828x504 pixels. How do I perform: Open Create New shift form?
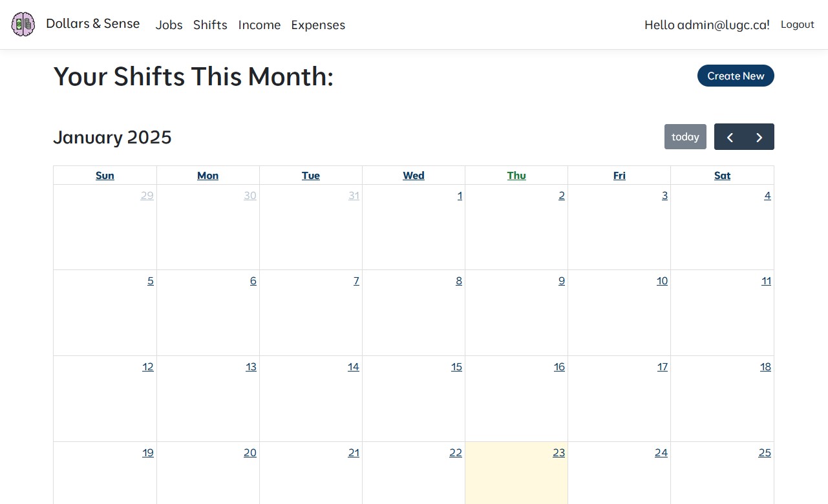[736, 76]
